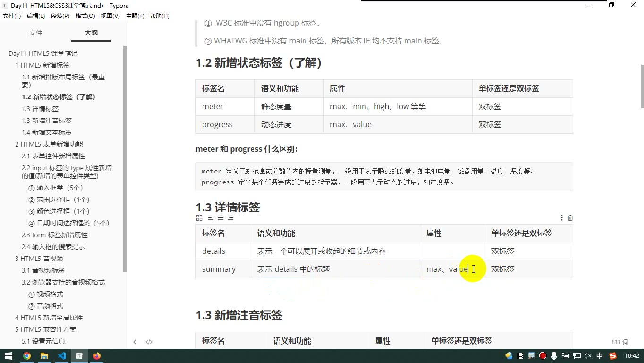Open Firefox from taskbar

point(97,356)
